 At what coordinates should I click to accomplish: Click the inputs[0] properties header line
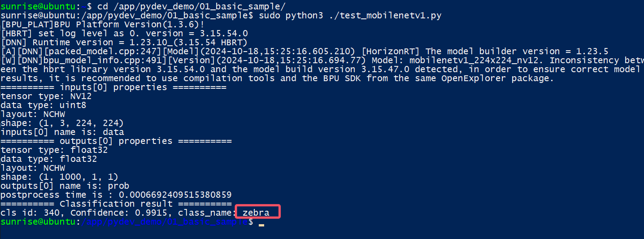click(x=113, y=87)
